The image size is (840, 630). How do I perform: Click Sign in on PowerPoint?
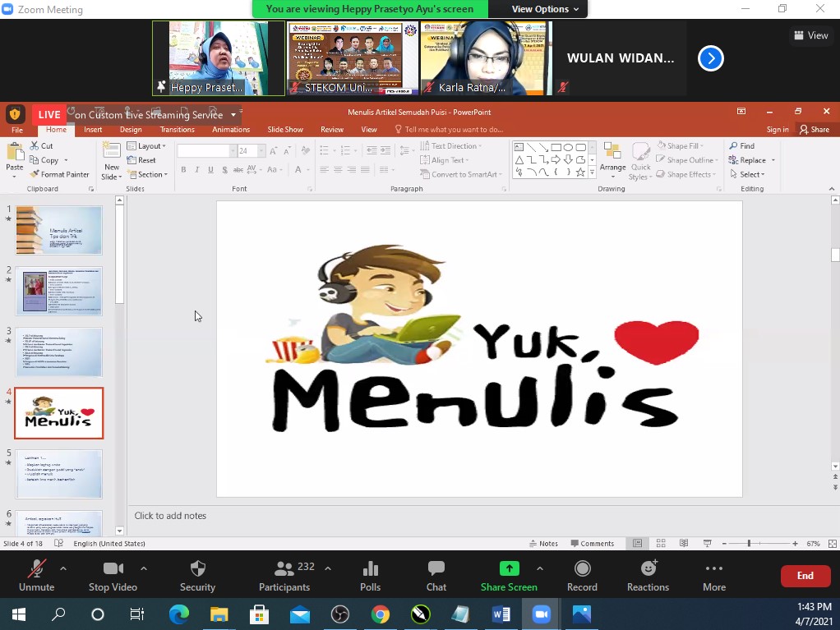tap(778, 130)
